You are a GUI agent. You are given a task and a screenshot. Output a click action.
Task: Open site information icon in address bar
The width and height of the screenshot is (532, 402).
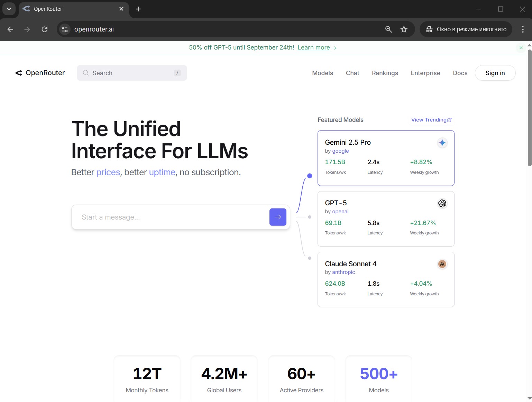point(65,29)
